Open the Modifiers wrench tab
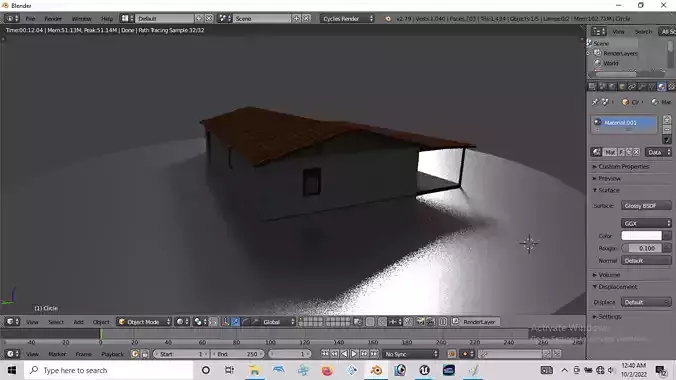 642,86
